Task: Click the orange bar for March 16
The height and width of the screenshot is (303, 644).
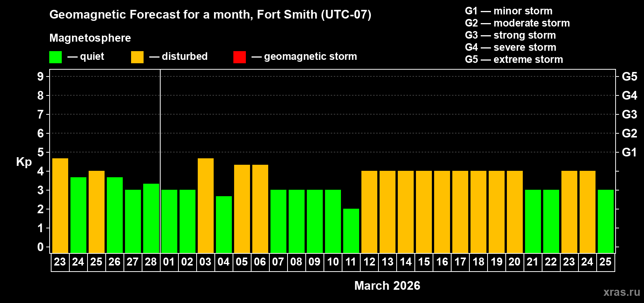Action: pos(442,212)
